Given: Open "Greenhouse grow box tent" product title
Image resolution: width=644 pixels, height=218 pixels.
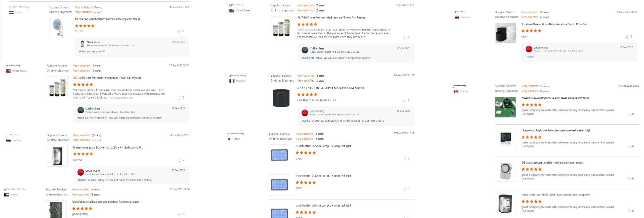Looking at the screenshot, I should click(x=108, y=147).
